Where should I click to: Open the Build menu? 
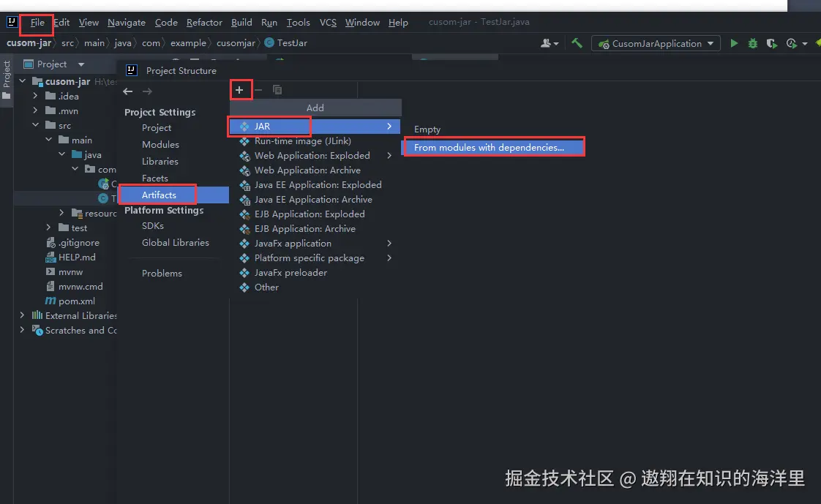pos(241,23)
